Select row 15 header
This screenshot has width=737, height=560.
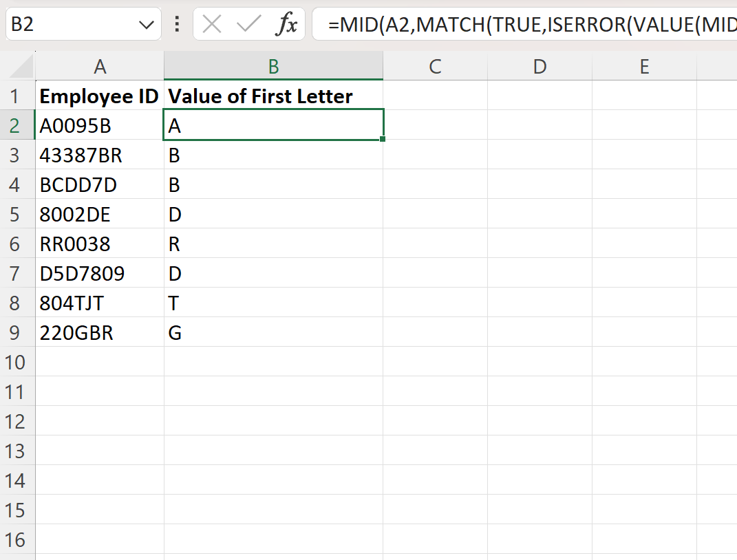(x=17, y=510)
